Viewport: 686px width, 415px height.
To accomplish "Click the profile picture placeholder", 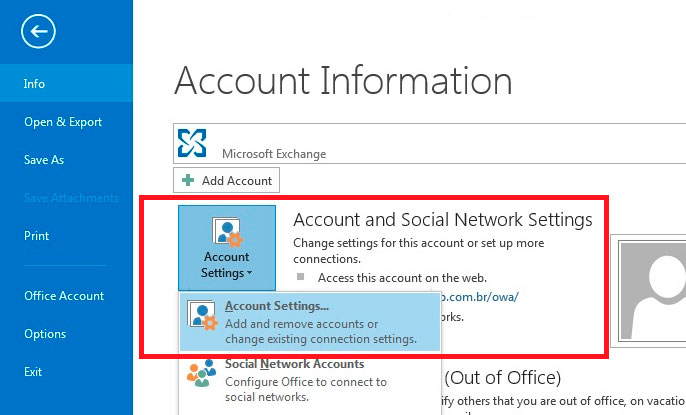I will pyautogui.click(x=653, y=291).
